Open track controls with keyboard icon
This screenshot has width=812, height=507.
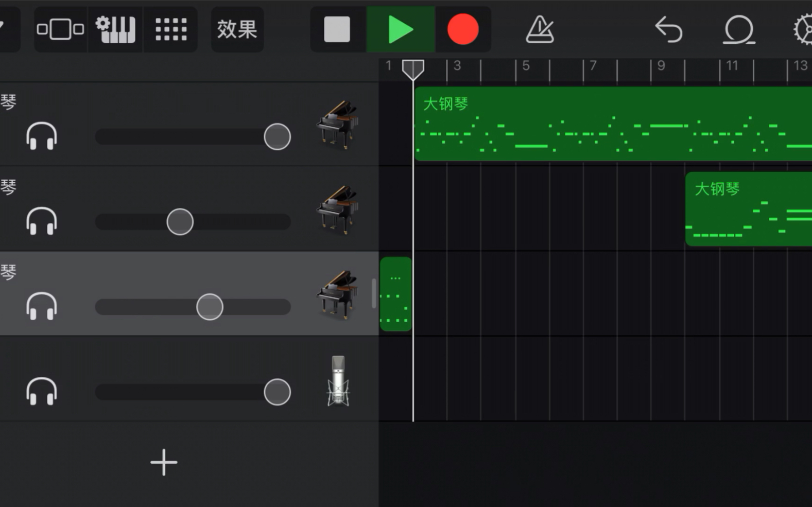(115, 29)
